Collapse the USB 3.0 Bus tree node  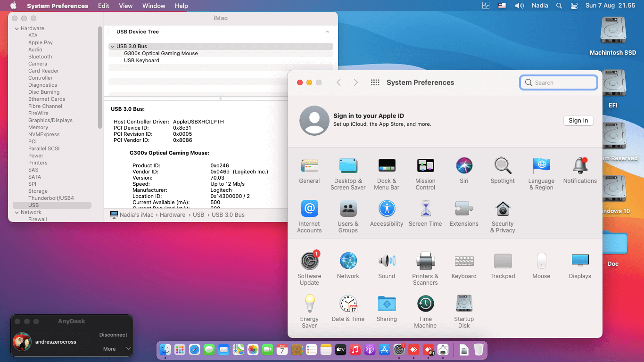(x=112, y=47)
